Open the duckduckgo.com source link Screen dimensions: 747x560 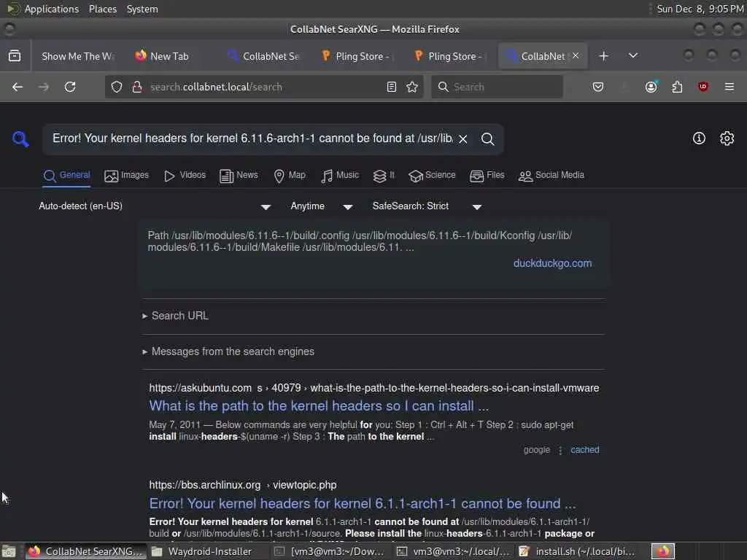point(552,263)
